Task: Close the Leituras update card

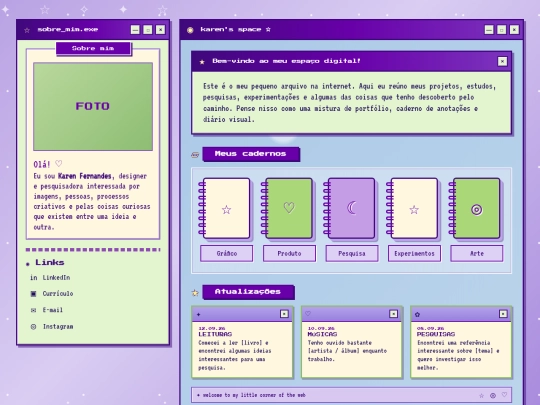Action: pos(284,314)
